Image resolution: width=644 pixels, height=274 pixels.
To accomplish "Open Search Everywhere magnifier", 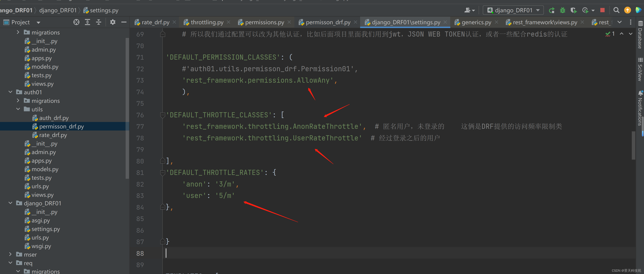I will (616, 10).
